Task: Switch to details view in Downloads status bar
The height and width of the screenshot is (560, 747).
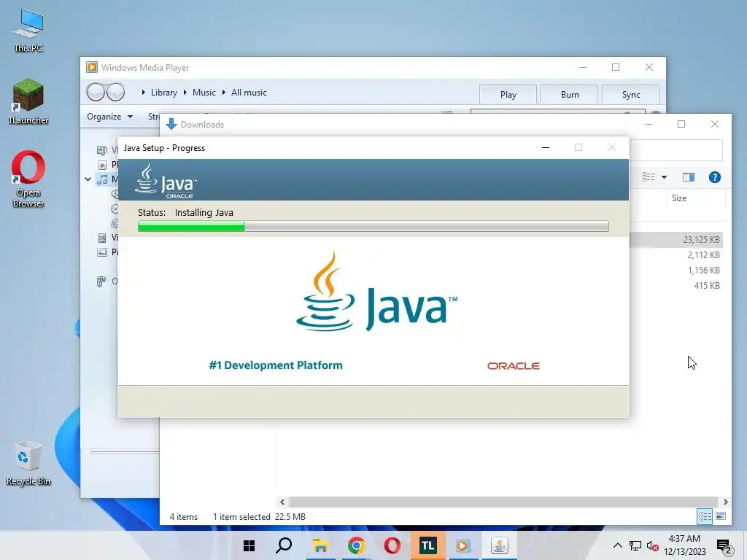Action: pos(705,516)
